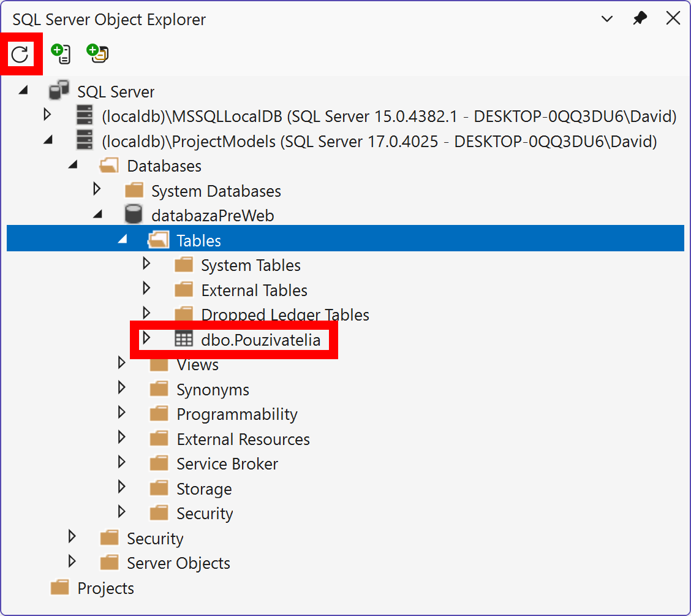Collapse the Databases folder arrow
This screenshot has height=616, width=691.
tap(73, 165)
